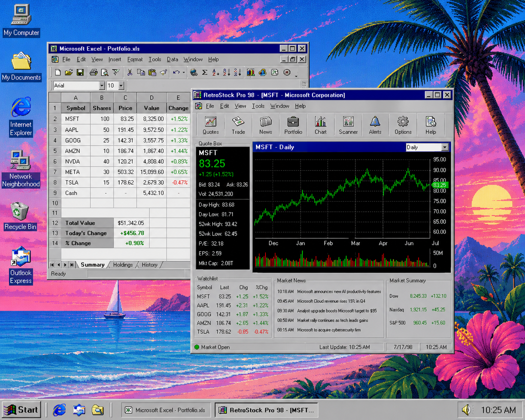Cut selection with the scissors icon
525x420 pixels.
130,72
